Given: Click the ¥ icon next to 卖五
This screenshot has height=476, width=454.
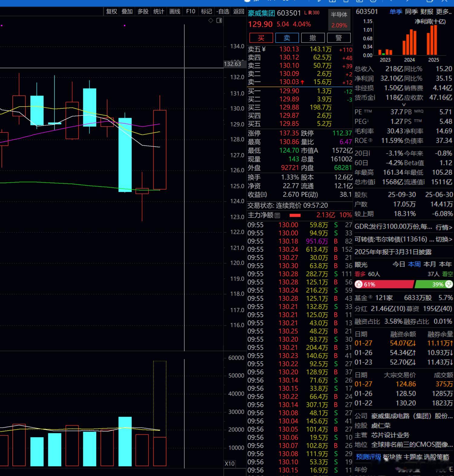Looking at the screenshot, I should 264,49.
